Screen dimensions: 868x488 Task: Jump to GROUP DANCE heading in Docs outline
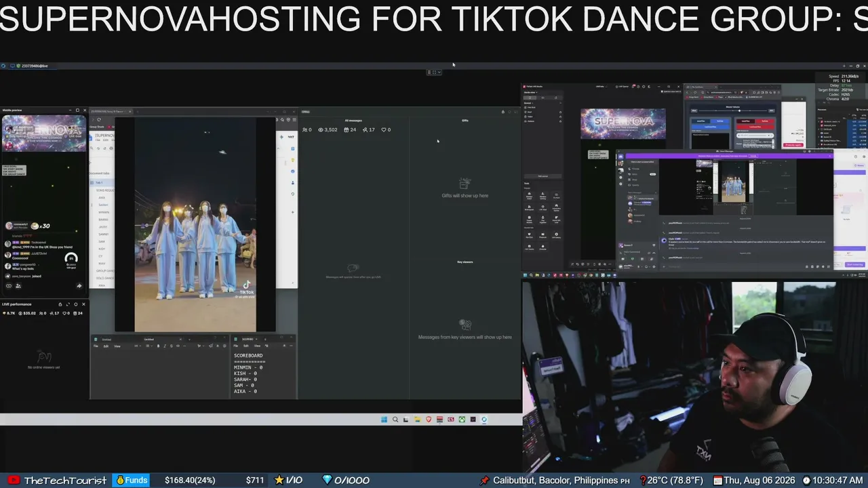[x=105, y=271]
